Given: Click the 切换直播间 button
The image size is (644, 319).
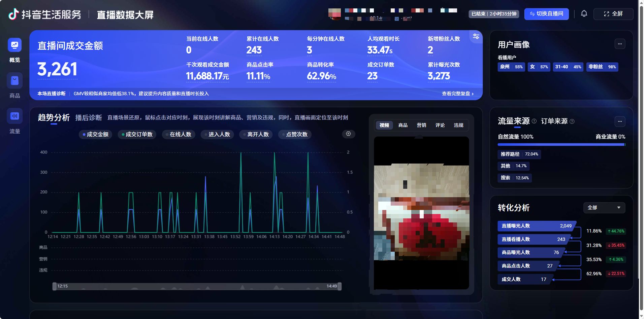Looking at the screenshot, I should [546, 14].
